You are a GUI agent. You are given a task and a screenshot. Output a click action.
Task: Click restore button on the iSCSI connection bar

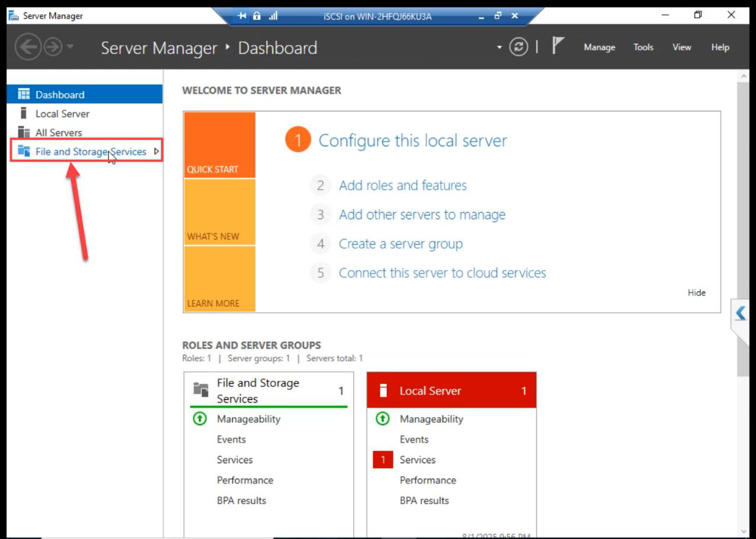click(498, 16)
